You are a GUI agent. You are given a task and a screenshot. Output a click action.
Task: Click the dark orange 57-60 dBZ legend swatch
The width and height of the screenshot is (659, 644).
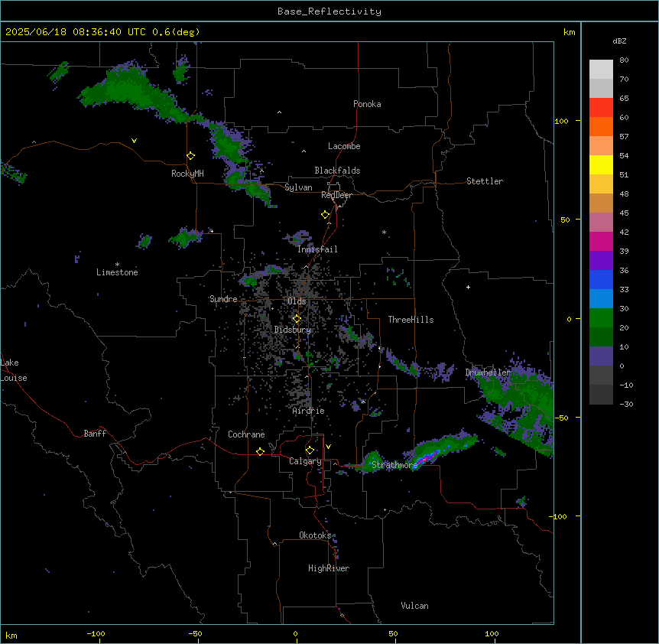[x=601, y=126]
